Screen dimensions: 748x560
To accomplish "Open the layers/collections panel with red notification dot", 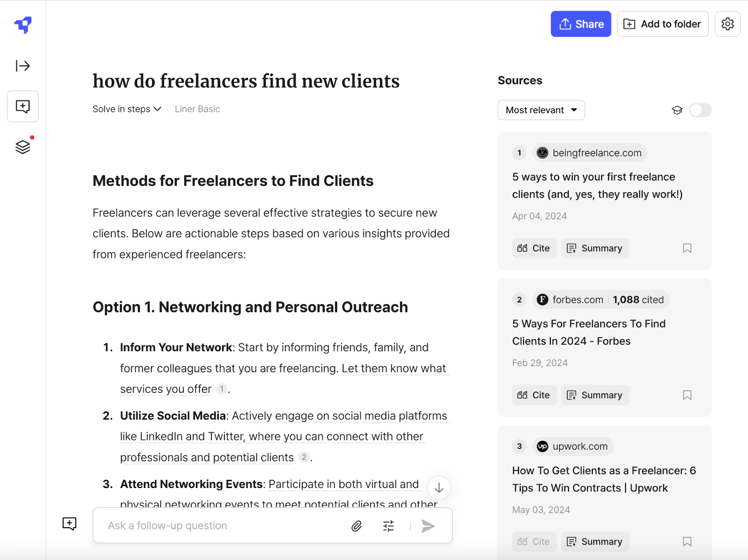I will click(22, 146).
